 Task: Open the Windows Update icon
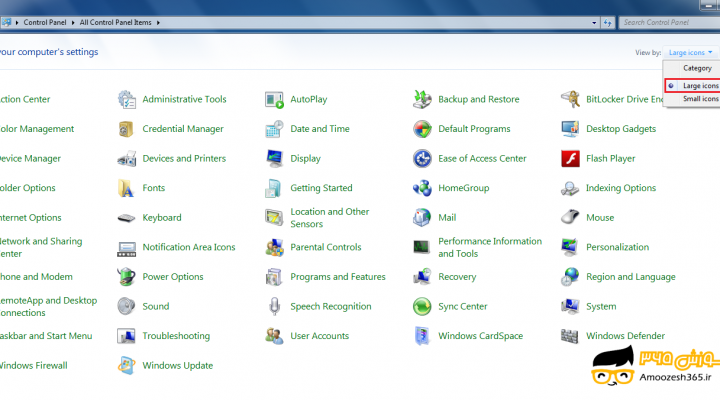pos(126,366)
